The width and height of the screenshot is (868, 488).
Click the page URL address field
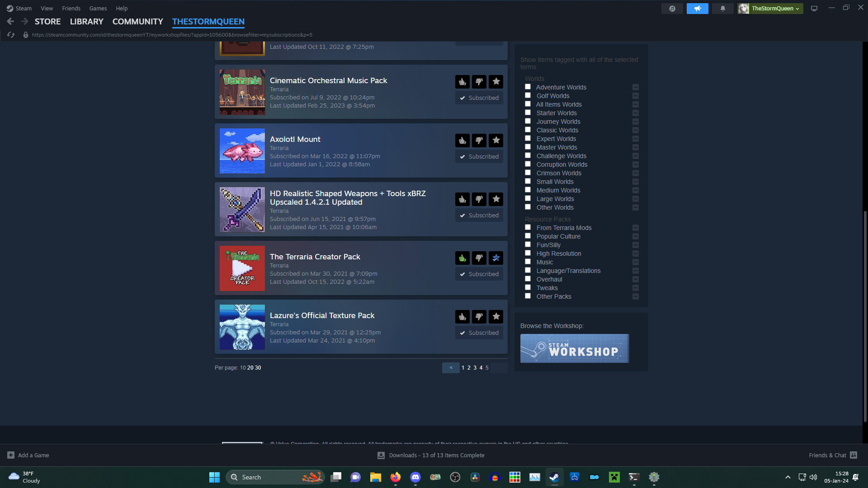click(172, 35)
